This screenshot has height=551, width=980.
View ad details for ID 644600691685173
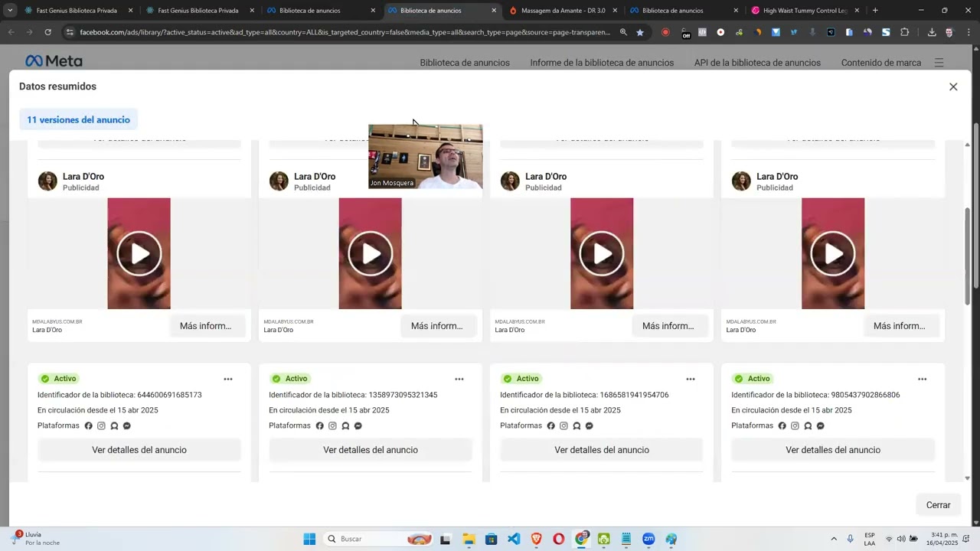pyautogui.click(x=139, y=450)
